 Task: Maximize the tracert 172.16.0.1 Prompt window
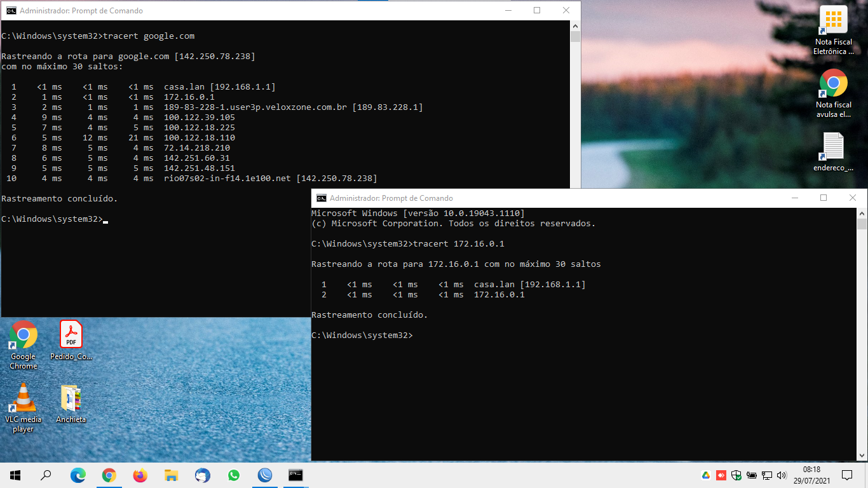824,198
